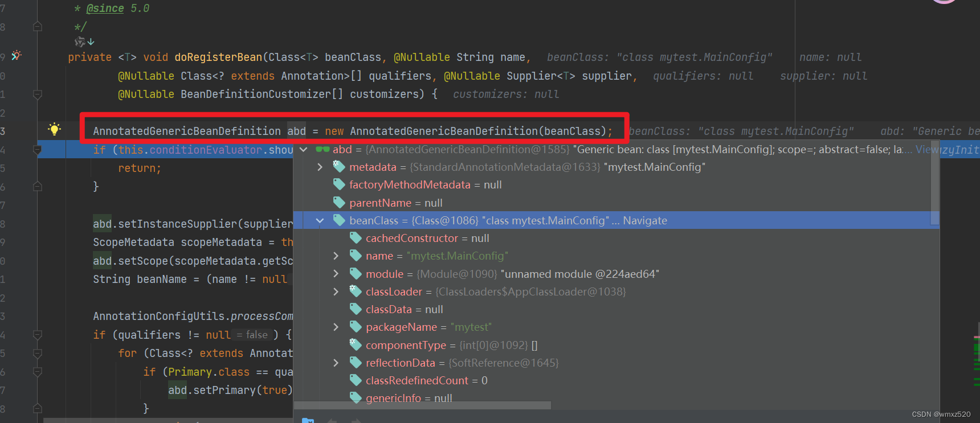Toggle fold marker at the customizers parameter line
Image resolution: width=980 pixels, height=423 pixels.
tap(38, 94)
